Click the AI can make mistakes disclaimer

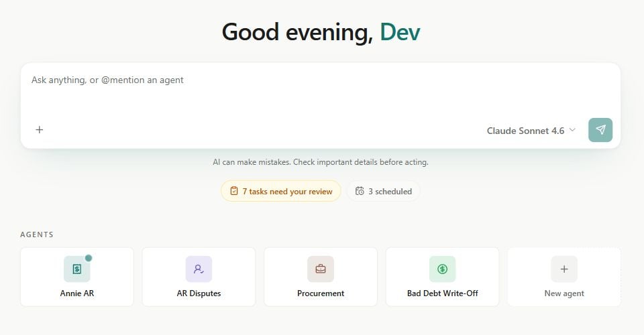coord(321,162)
